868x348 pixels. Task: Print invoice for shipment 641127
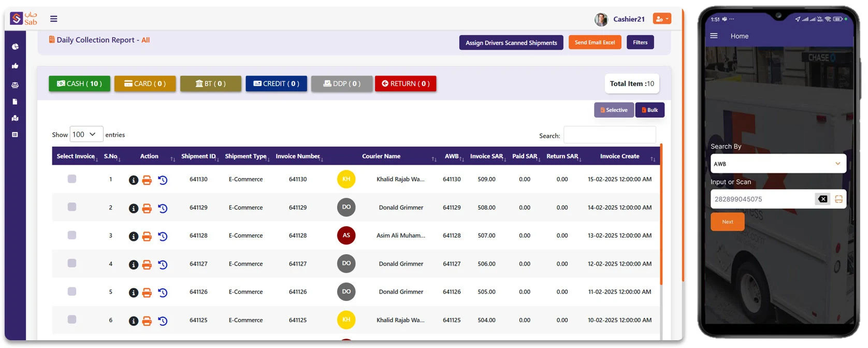pos(147,265)
